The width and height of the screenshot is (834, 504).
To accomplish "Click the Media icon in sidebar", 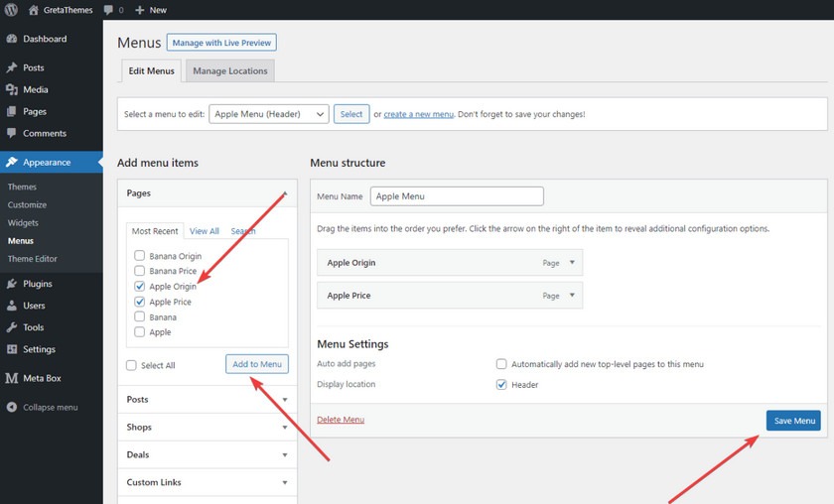I will pos(12,89).
